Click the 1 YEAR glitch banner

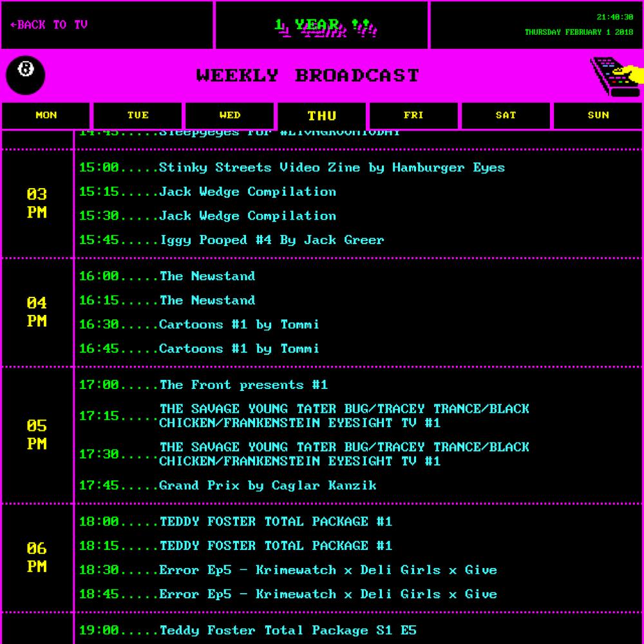(325, 28)
